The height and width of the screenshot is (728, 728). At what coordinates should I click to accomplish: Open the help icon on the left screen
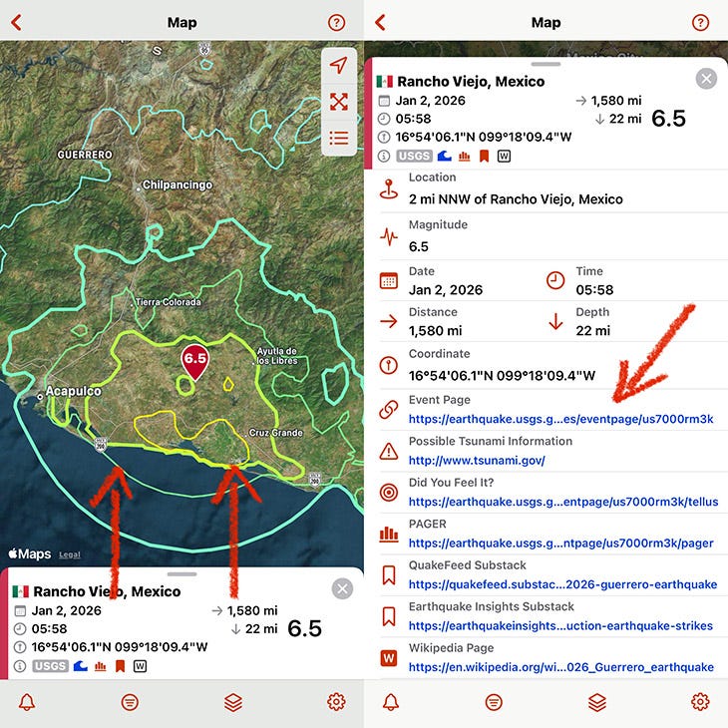tap(337, 22)
